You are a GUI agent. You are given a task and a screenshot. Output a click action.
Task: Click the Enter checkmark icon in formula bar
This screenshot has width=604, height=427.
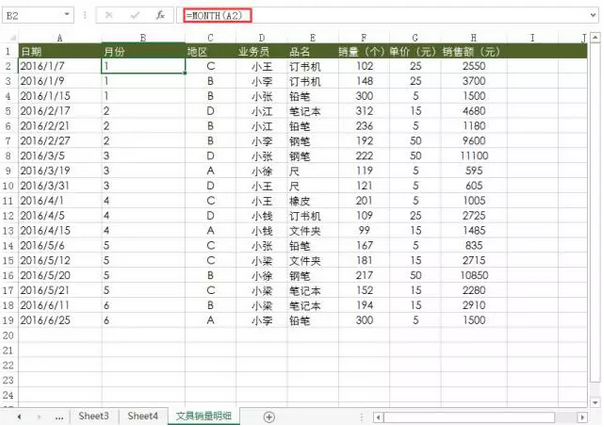coord(134,16)
